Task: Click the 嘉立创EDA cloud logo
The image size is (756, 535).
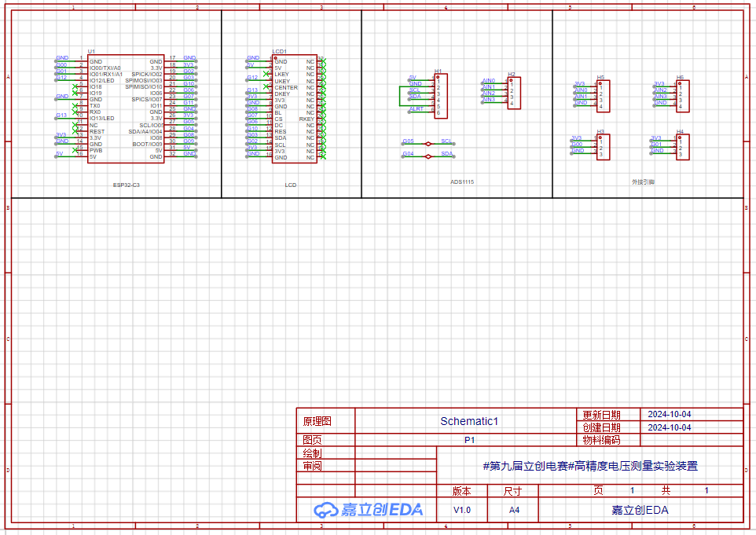Action: pos(369,510)
